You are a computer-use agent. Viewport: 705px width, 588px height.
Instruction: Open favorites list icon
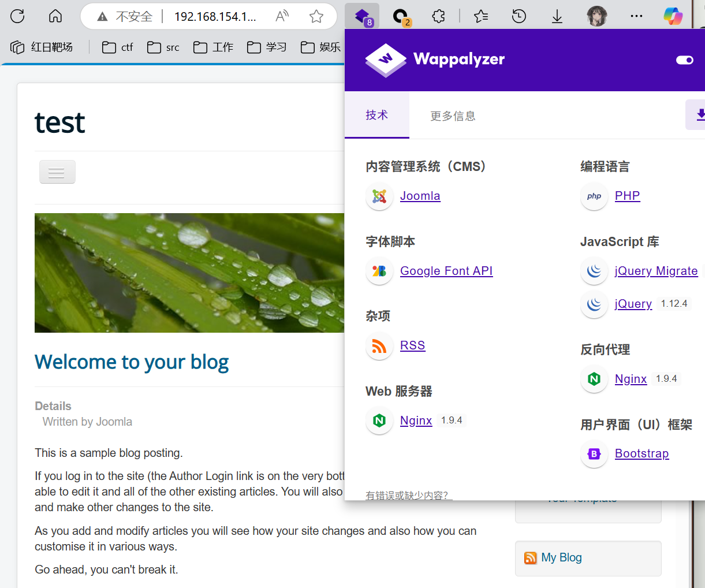coord(481,16)
